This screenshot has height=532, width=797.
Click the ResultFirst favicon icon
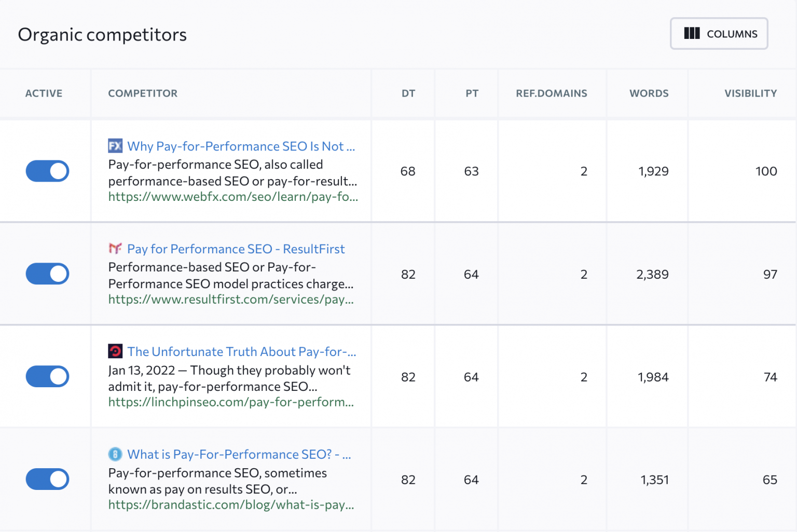click(115, 248)
